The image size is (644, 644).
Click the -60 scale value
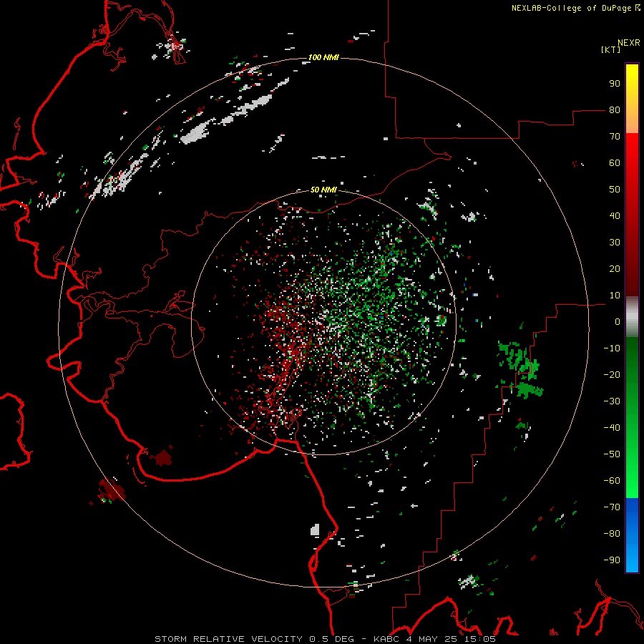coord(612,481)
